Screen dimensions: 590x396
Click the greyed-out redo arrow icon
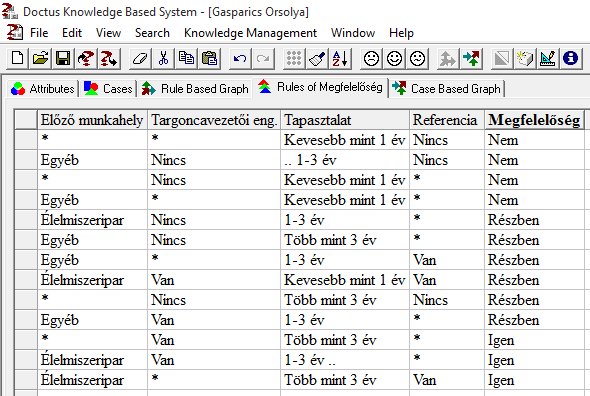(x=263, y=59)
